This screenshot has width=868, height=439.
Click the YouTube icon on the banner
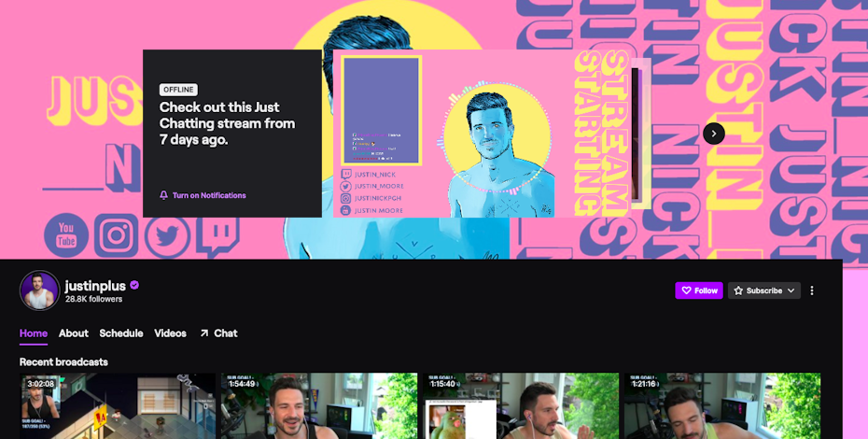click(x=66, y=234)
